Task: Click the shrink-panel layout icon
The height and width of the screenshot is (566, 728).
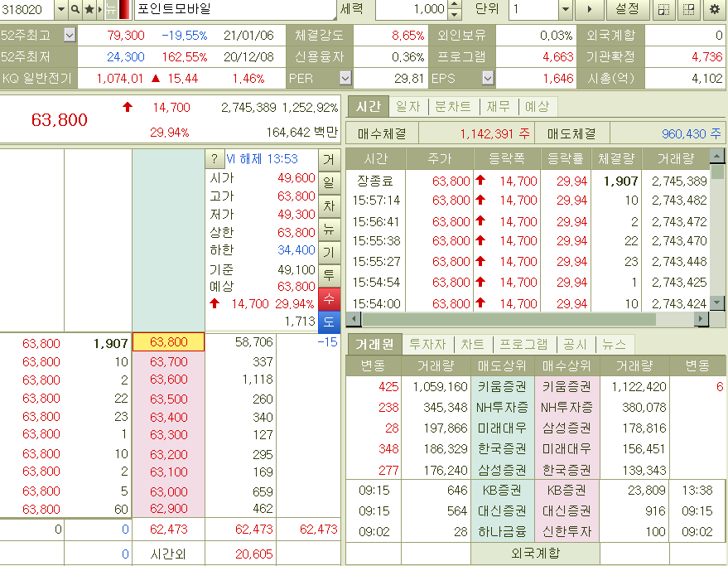Action: pyautogui.click(x=663, y=9)
